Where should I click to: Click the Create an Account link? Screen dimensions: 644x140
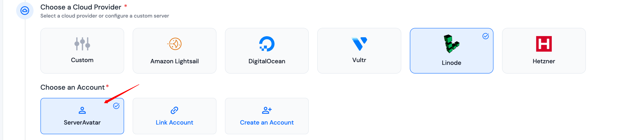(x=267, y=122)
